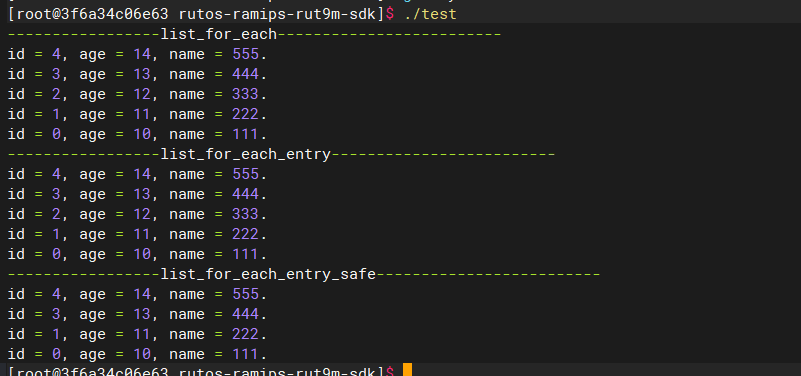Click 'id = 3' row in list_for_each_entry_safe output
801x376 pixels.
[137, 314]
